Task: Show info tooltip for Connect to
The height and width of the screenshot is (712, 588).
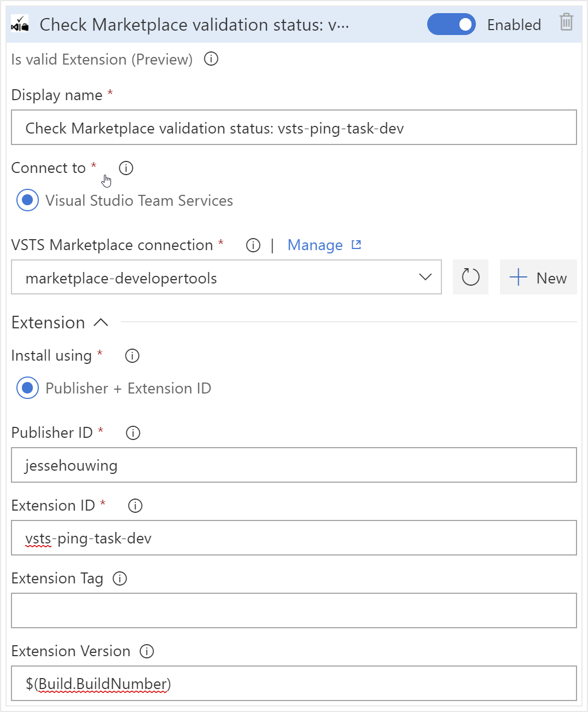Action: tap(126, 168)
